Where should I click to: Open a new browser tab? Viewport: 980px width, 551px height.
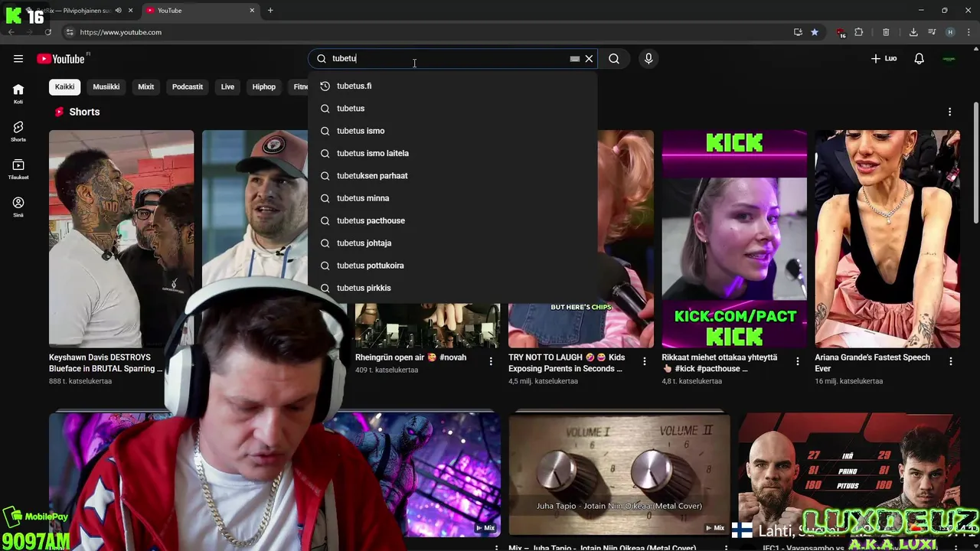tap(270, 11)
